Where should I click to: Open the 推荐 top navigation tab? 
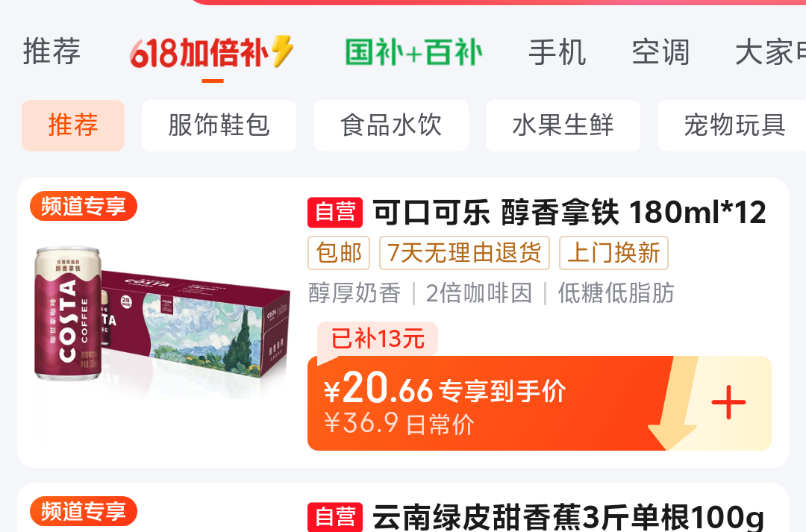tap(51, 51)
